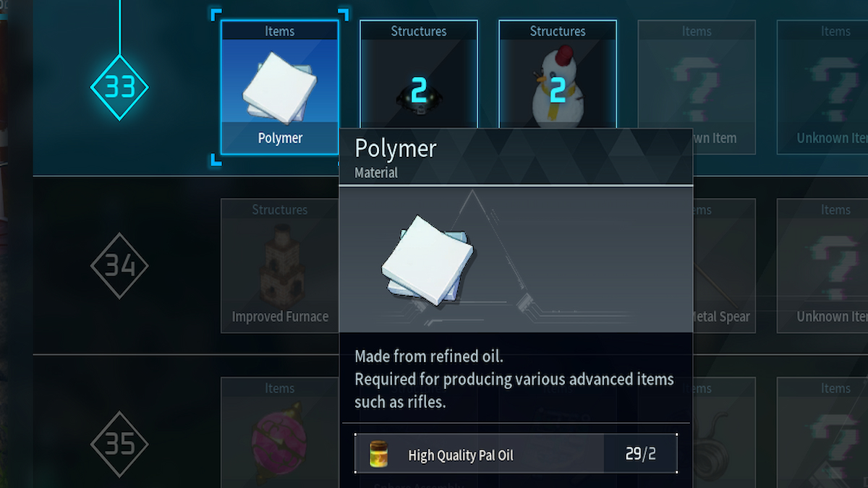This screenshot has height=488, width=868.
Task: Click the Polymer description text
Action: (514, 379)
